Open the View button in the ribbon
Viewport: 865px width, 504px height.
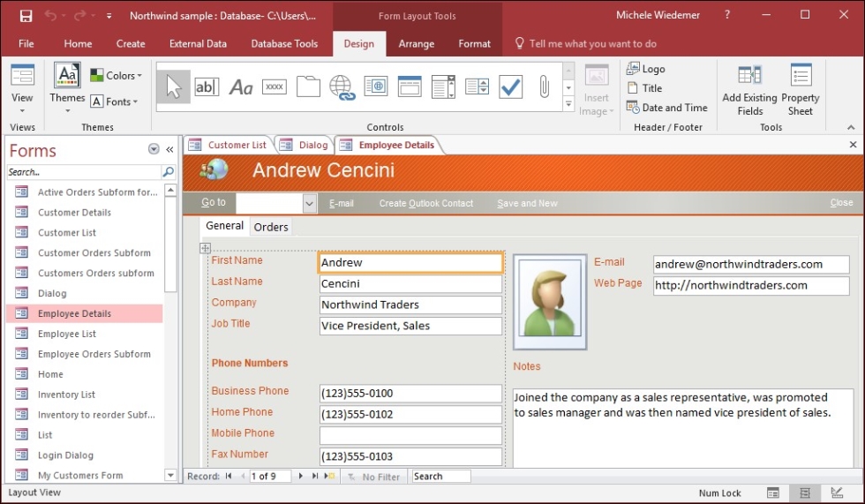tap(22, 88)
